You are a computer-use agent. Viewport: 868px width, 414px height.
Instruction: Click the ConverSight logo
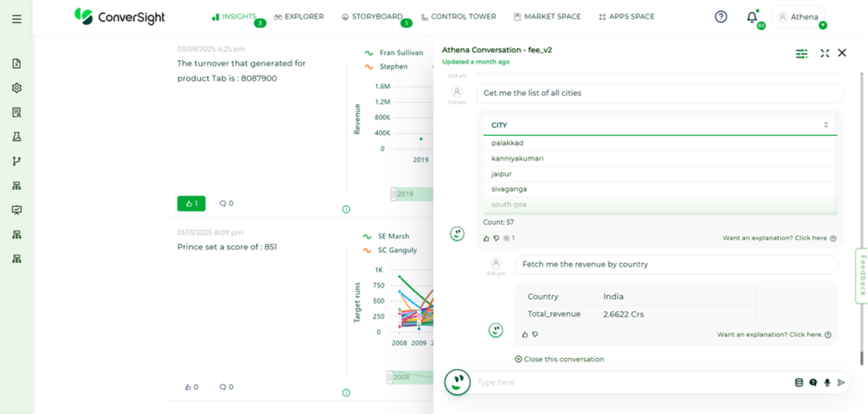[120, 17]
